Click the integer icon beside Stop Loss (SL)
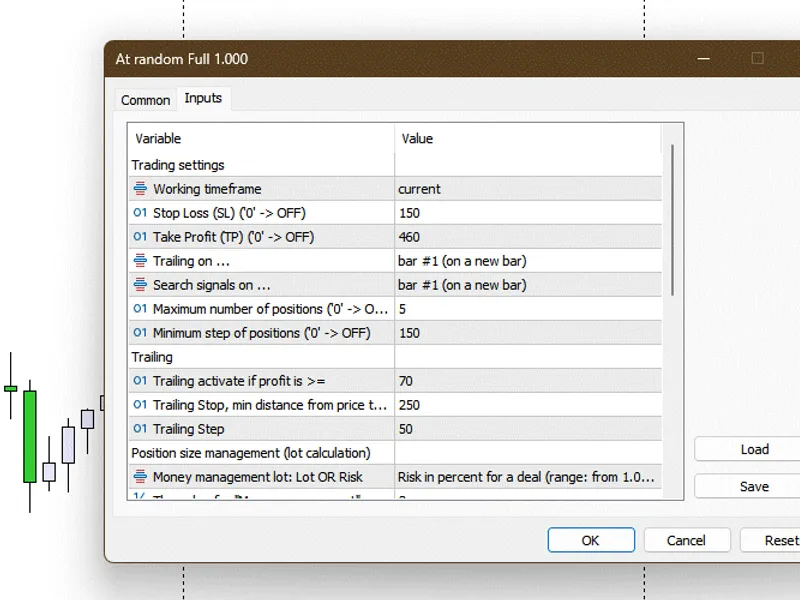This screenshot has height=600, width=800. pos(140,213)
